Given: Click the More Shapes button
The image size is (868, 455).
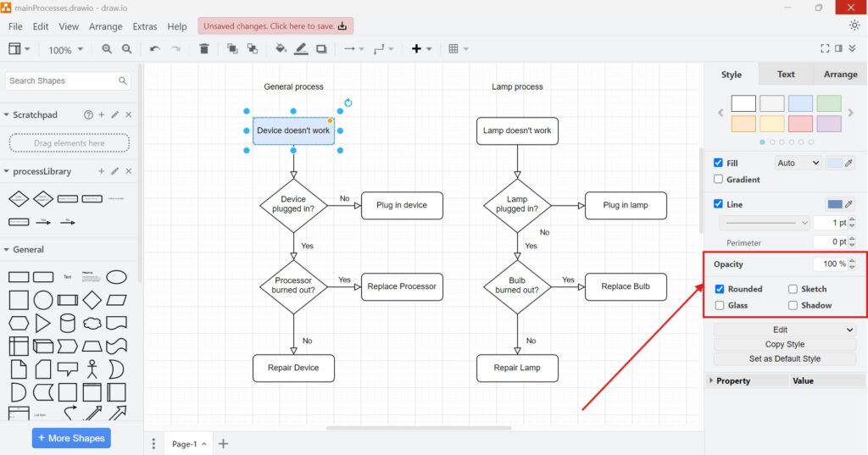Looking at the screenshot, I should point(71,438).
